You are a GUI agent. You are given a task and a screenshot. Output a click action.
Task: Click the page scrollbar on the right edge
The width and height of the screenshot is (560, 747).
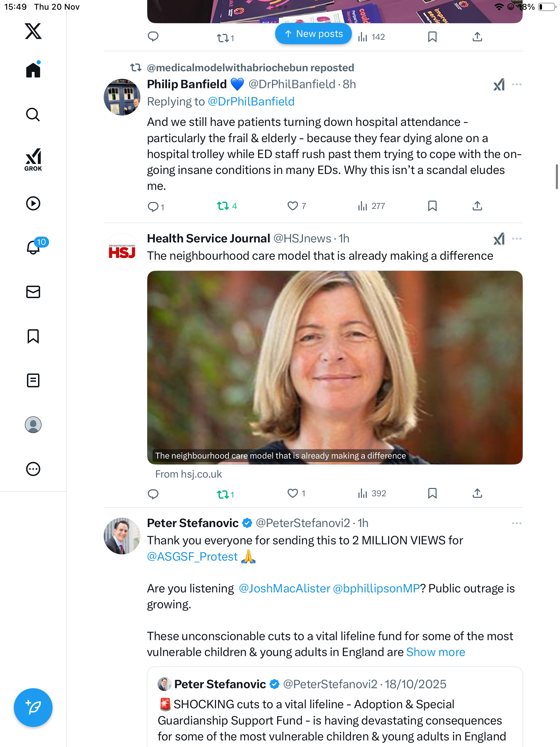(x=557, y=177)
